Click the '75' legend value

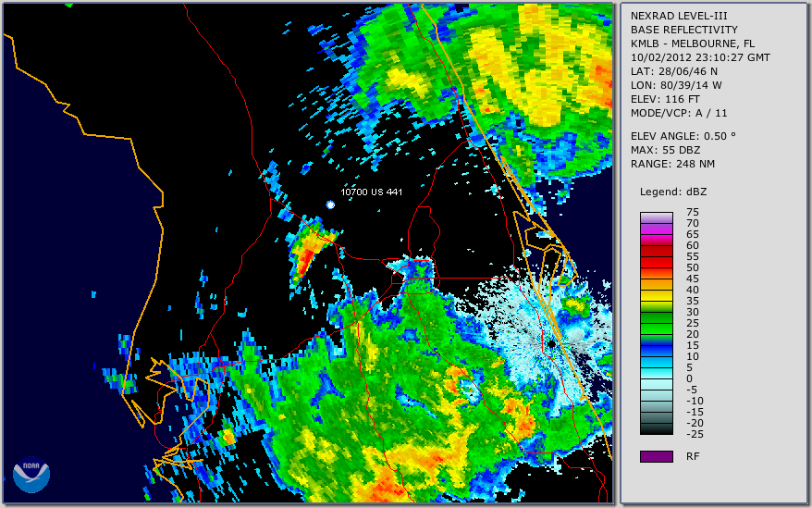(693, 212)
